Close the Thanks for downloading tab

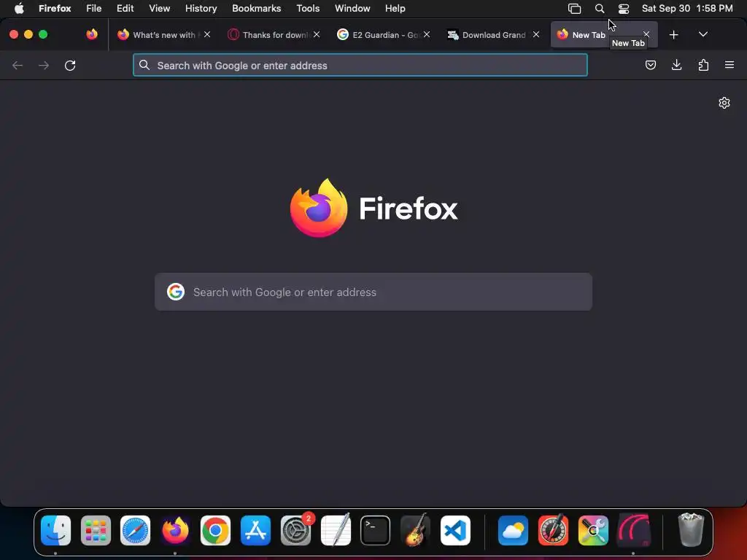pyautogui.click(x=317, y=34)
